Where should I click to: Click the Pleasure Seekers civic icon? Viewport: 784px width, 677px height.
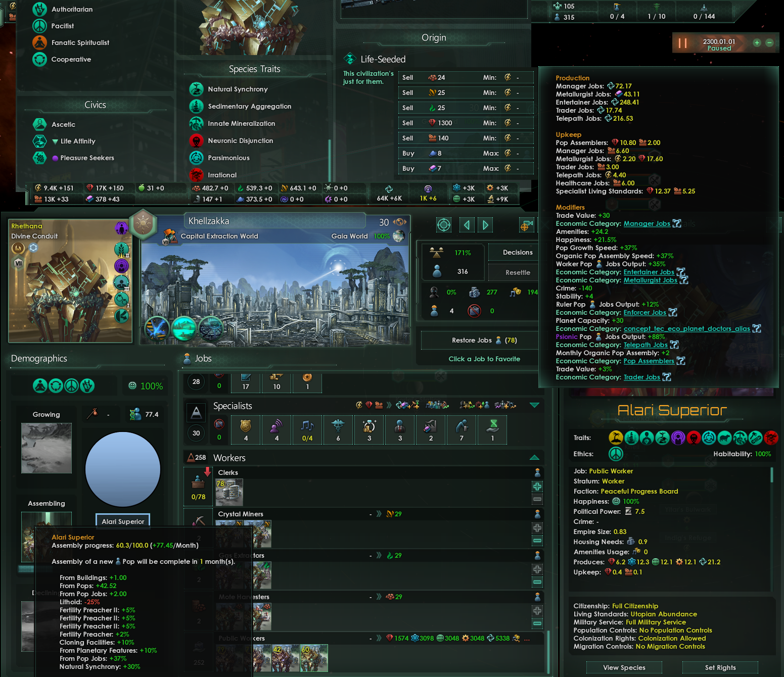tap(39, 158)
